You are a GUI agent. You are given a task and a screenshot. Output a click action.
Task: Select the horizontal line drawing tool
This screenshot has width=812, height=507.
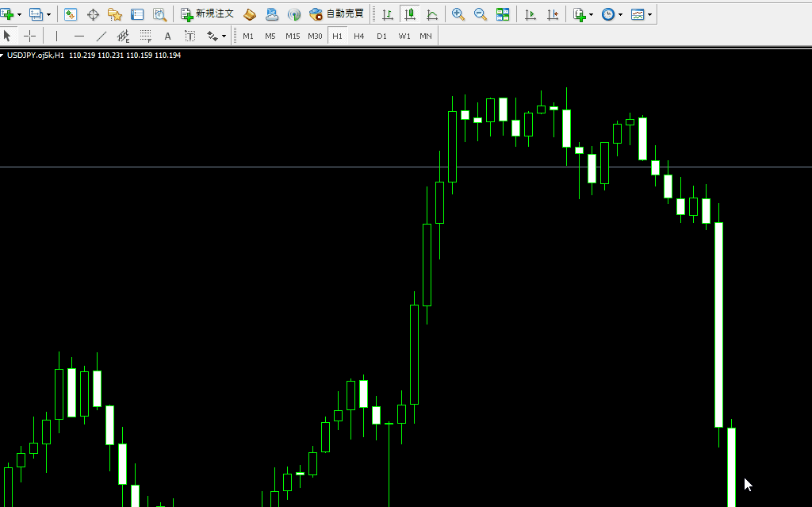[x=79, y=36]
